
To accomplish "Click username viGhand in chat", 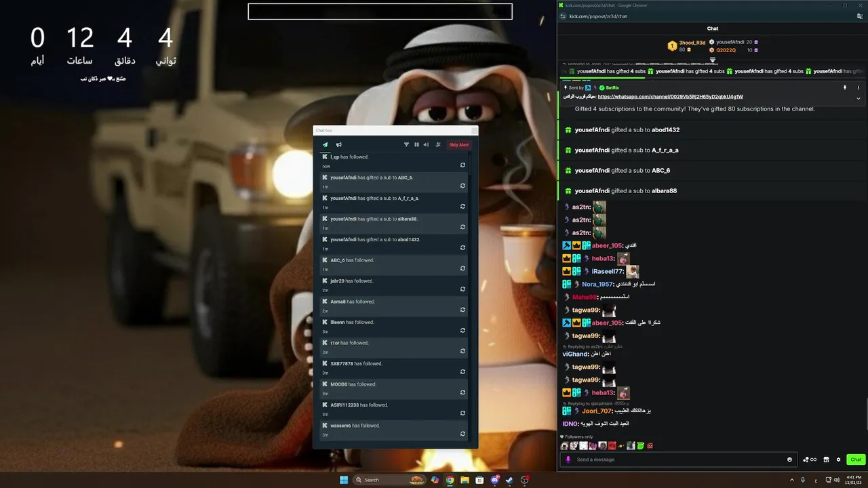I will pos(575,354).
